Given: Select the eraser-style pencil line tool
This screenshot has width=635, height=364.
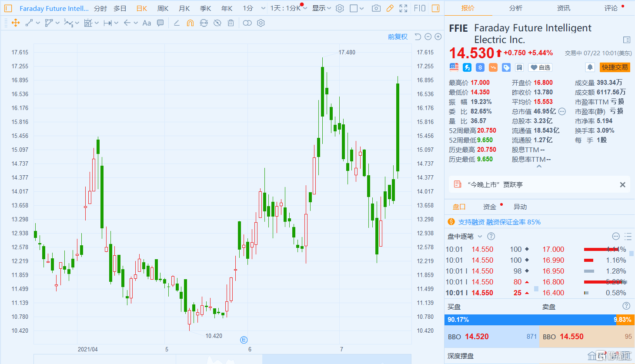Looking at the screenshot, I should (x=177, y=23).
